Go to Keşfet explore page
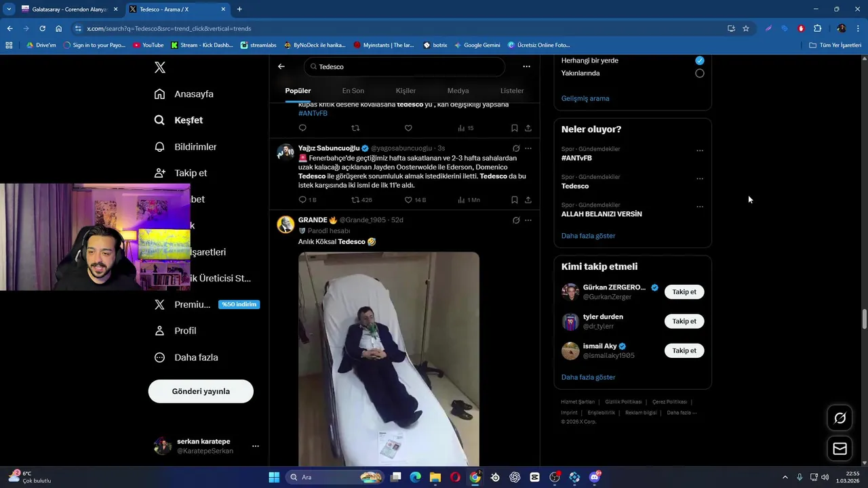Viewport: 868px width, 488px height. 178,120
